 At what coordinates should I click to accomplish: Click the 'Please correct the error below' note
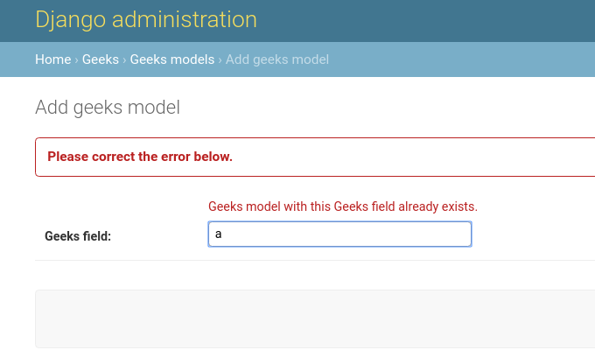coord(140,157)
